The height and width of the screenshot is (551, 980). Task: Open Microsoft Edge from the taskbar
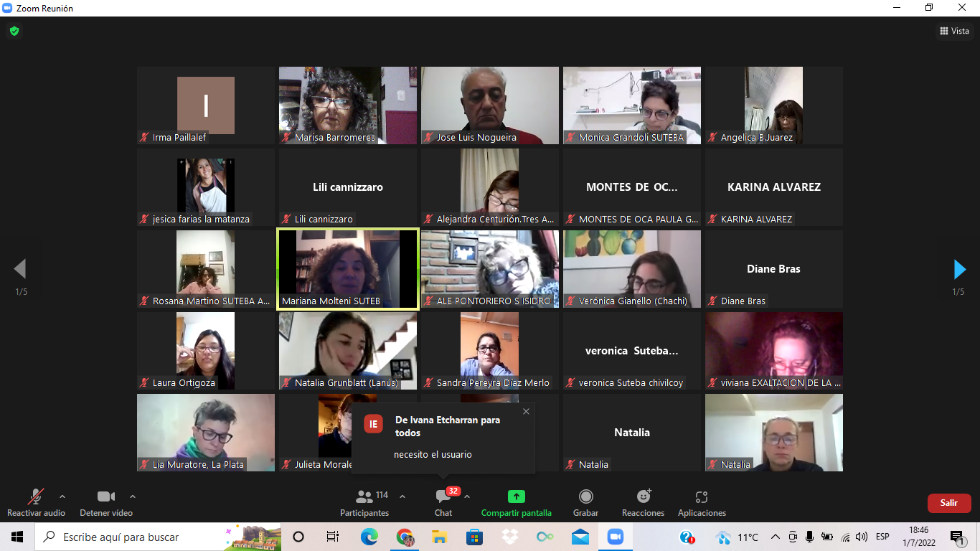pyautogui.click(x=369, y=537)
